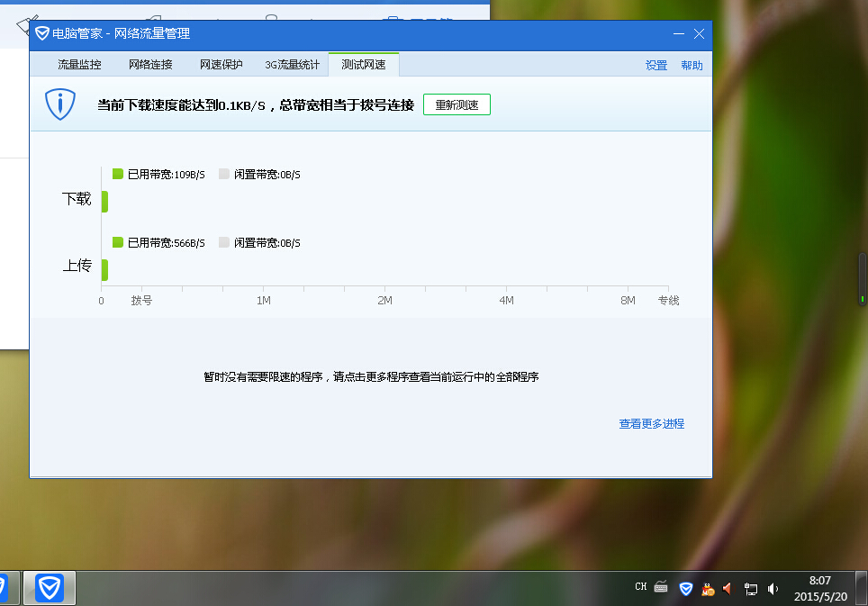The image size is (868, 606).
Task: Click the 专线 axis label
Action: [668, 301]
